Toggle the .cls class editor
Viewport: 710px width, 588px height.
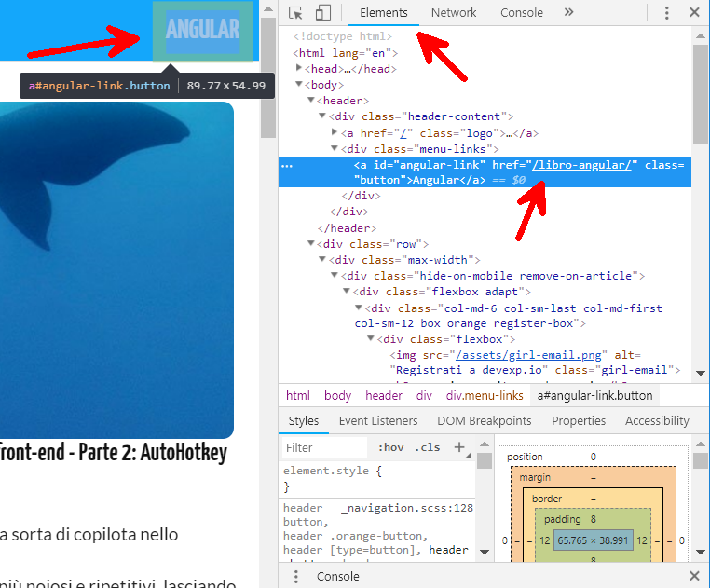[x=427, y=447]
